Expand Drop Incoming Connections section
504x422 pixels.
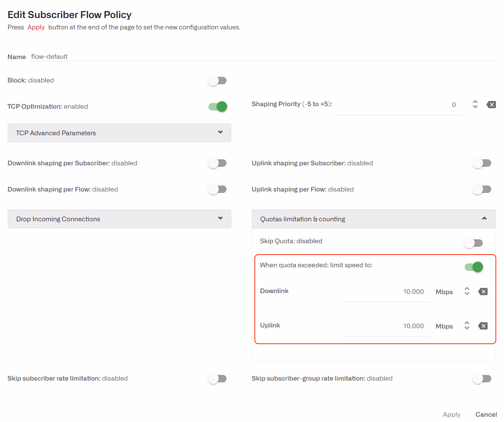pyautogui.click(x=119, y=219)
